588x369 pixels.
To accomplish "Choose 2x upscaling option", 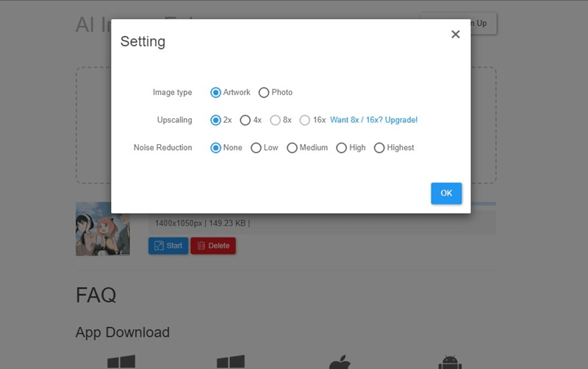I will pos(216,120).
